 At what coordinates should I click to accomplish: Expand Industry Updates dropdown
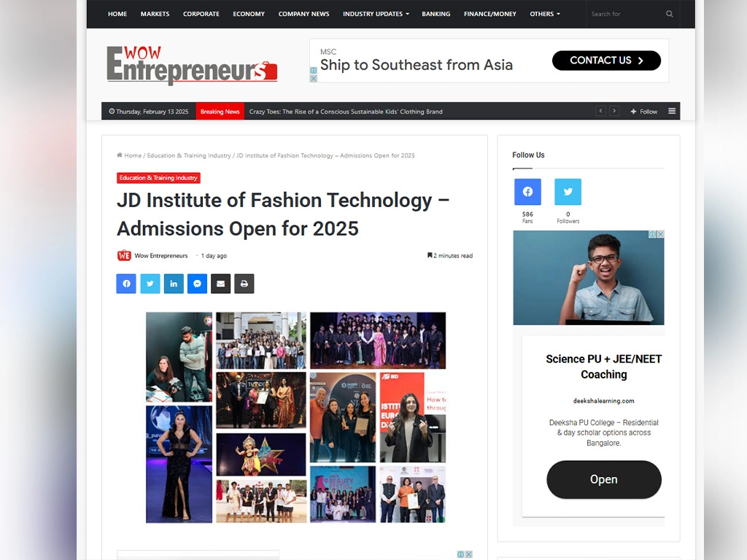(376, 14)
